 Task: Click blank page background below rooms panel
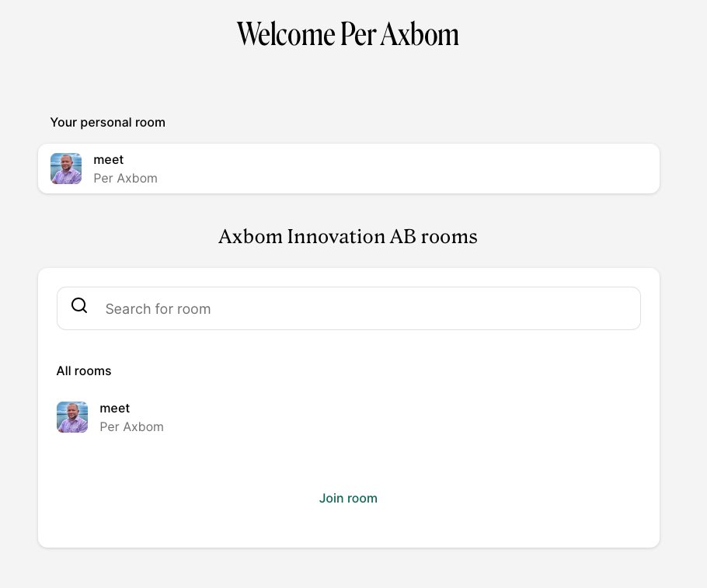point(349,569)
